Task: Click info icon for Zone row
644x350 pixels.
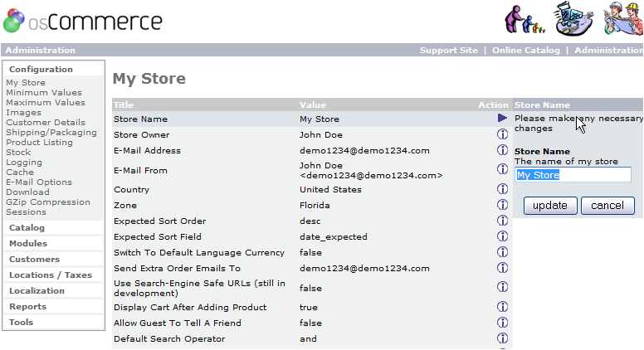Action: (x=502, y=205)
